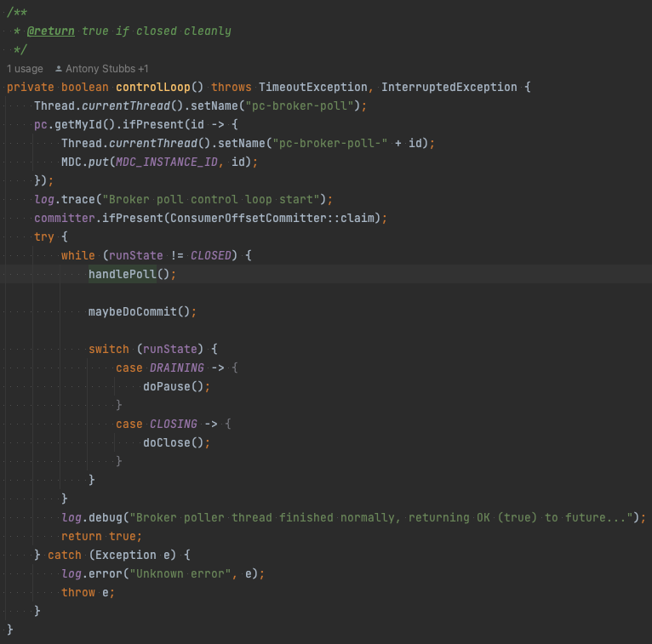Click the author person icon

click(59, 69)
